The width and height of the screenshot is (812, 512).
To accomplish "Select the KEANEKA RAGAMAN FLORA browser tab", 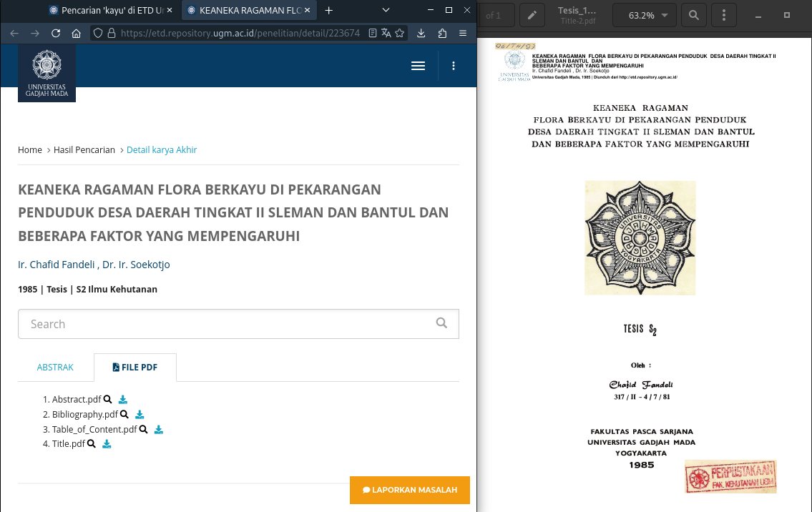I will click(249, 10).
